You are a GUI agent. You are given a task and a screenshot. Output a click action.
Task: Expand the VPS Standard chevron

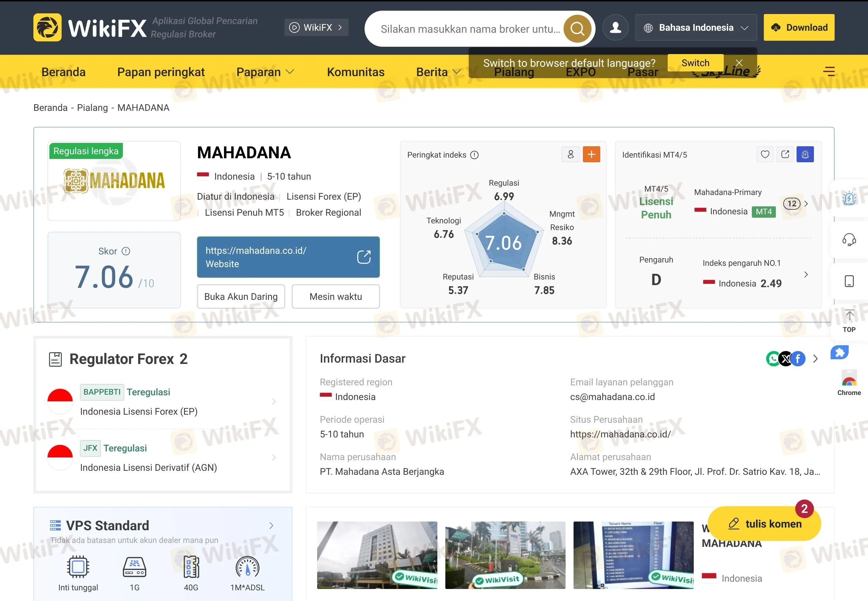click(271, 526)
